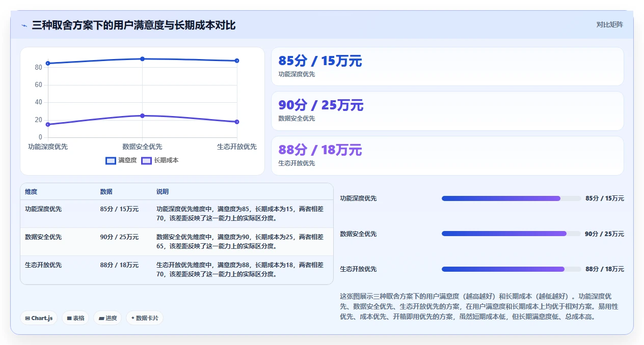Click the 表格 tag

pyautogui.click(x=75, y=318)
